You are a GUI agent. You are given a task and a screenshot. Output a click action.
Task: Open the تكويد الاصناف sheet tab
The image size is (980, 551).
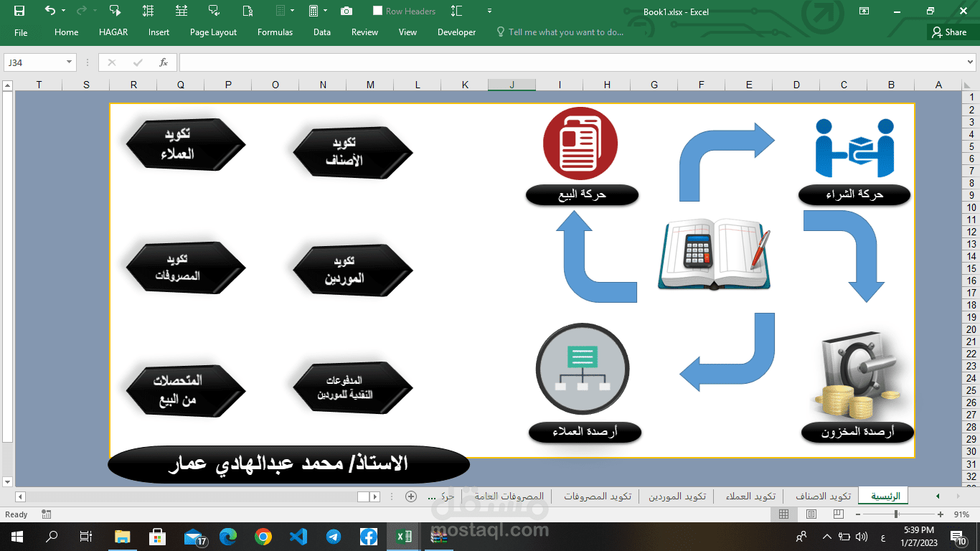[822, 496]
